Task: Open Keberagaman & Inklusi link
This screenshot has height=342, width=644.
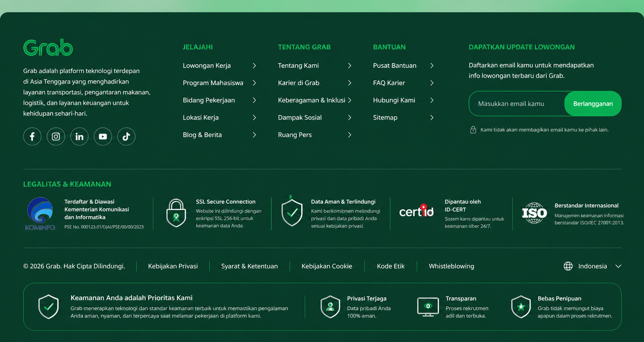Action: pyautogui.click(x=312, y=100)
